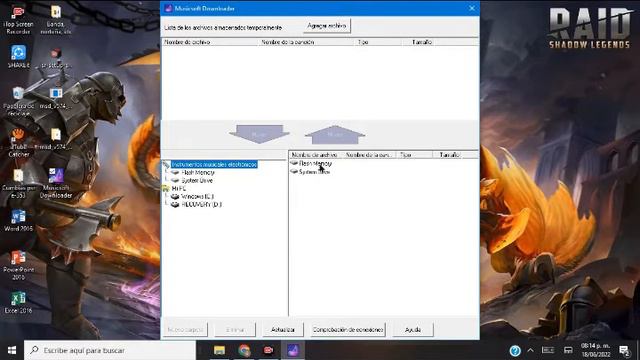Select Flash Memory in right file list
Screen dimensions: 640x360
click(315, 163)
